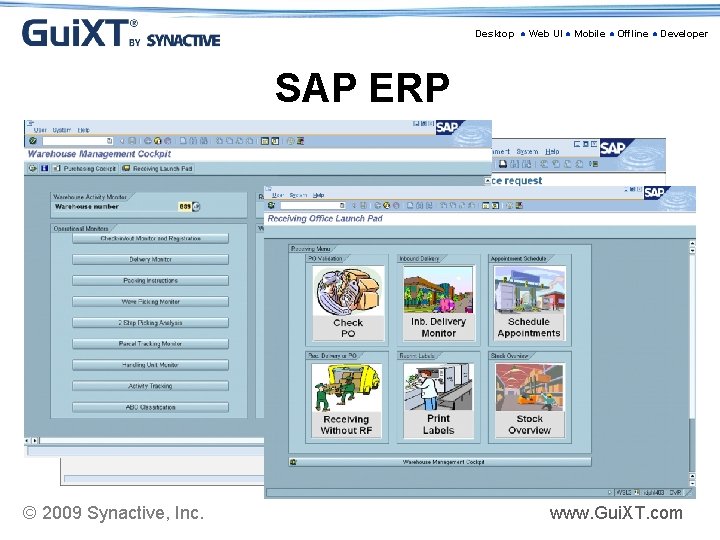720x540 pixels.
Task: Click red Cancel icon in Launch Pad toolbar
Action: 396,205
